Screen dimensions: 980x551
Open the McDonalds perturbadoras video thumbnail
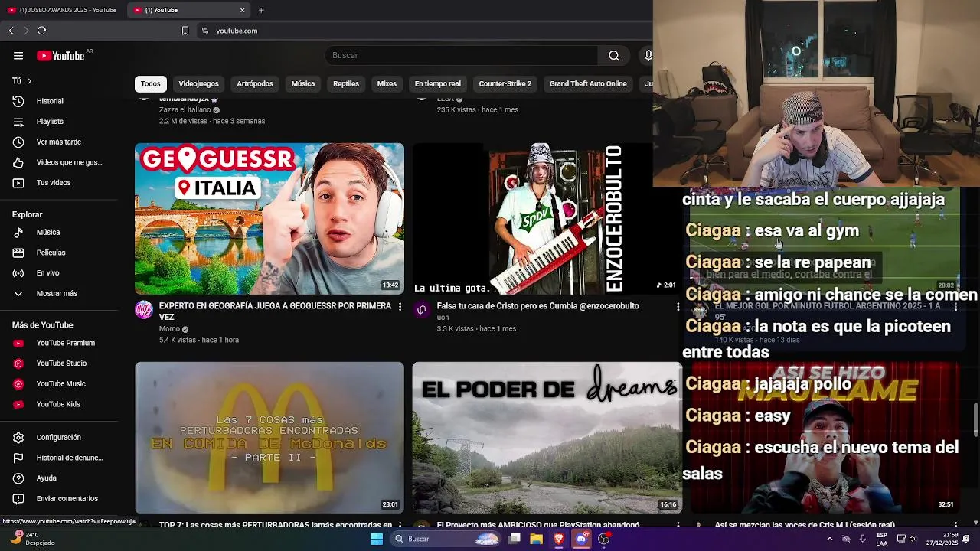[x=269, y=438]
